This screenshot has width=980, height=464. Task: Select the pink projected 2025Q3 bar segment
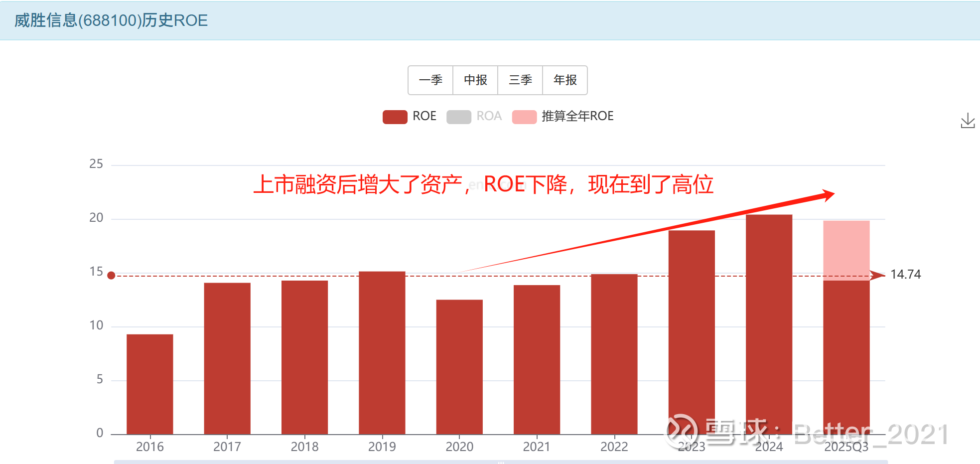(x=846, y=251)
